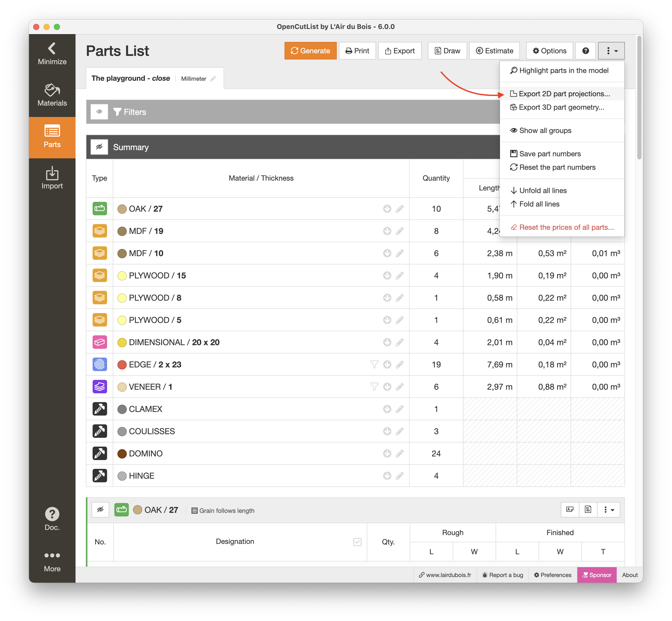Click the Minimize sidebar icon
This screenshot has height=621, width=672.
pyautogui.click(x=52, y=54)
